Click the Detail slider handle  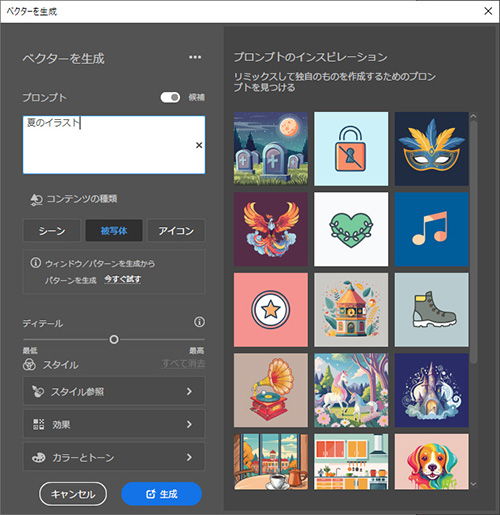(x=114, y=340)
